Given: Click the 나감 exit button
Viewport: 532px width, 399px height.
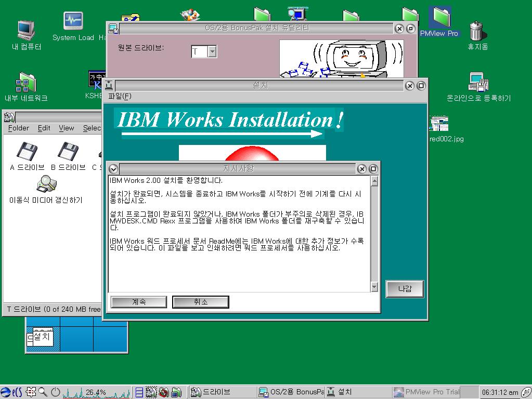Looking at the screenshot, I should coord(405,289).
